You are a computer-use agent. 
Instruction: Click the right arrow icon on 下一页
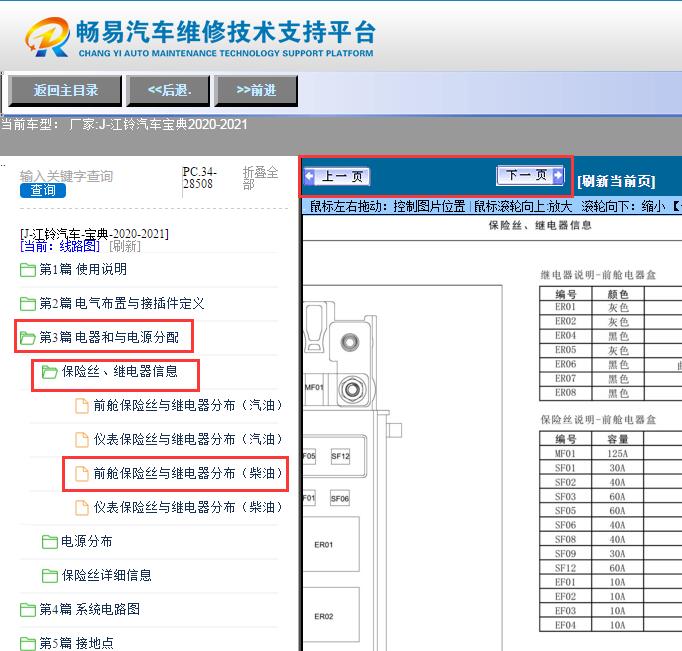coord(558,176)
